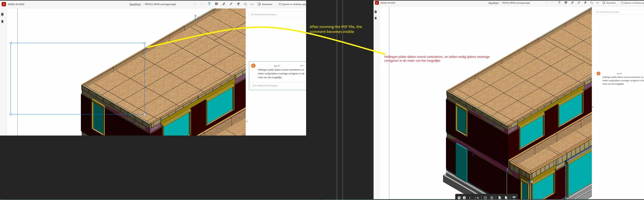Select the pencil draw tool in right window

[579, 3]
